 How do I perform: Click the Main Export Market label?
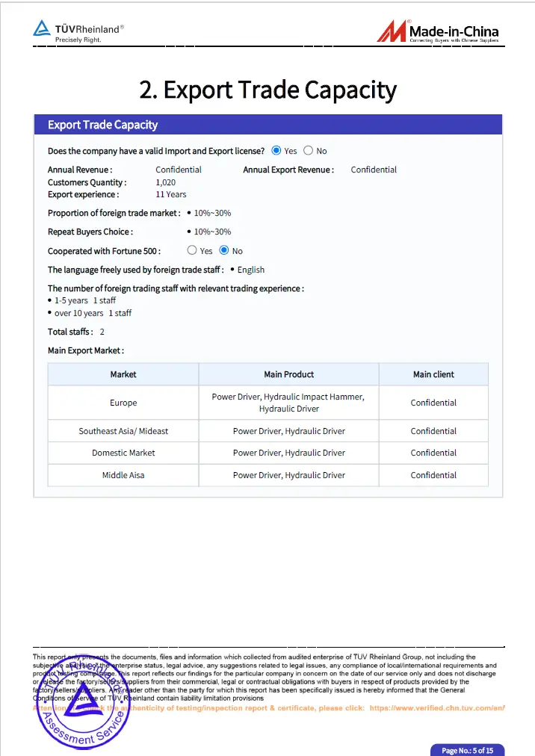pos(85,350)
